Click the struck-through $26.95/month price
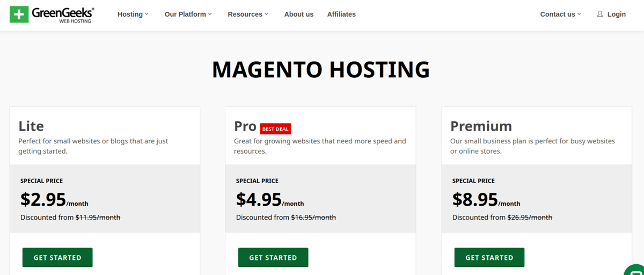 [530, 218]
